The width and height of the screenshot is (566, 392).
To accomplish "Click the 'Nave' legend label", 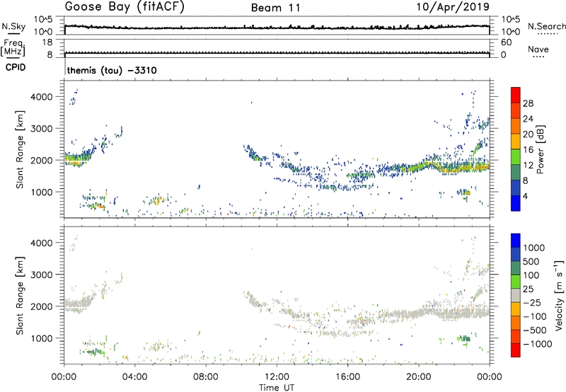I will coord(538,49).
